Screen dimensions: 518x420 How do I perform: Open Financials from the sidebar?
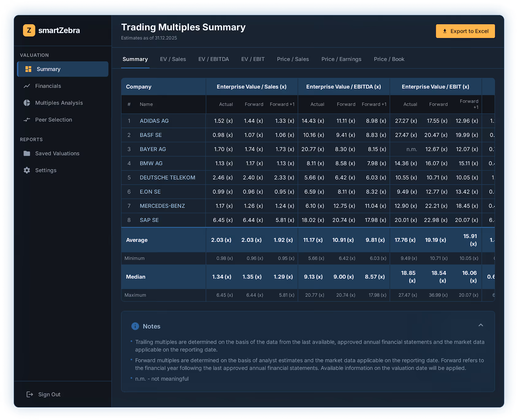(63, 86)
